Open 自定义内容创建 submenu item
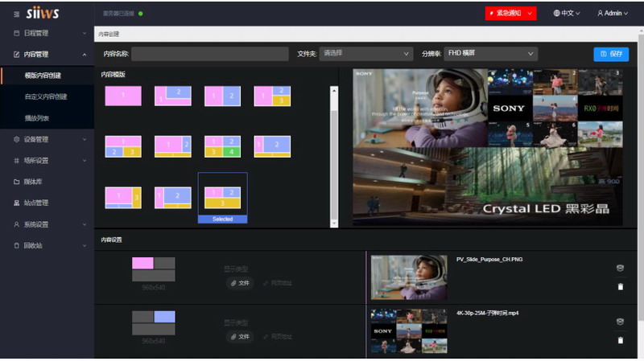This screenshot has width=644, height=361. [46, 96]
